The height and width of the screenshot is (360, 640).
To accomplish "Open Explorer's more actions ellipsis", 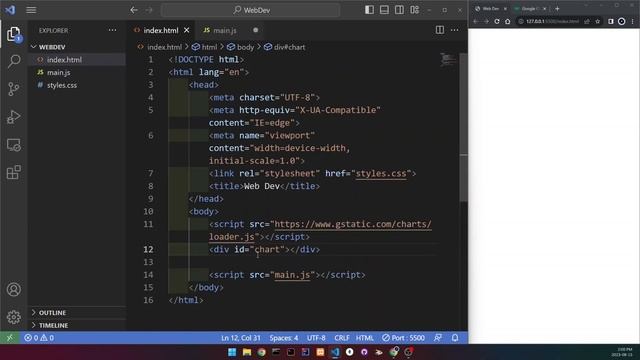I will pos(112,30).
